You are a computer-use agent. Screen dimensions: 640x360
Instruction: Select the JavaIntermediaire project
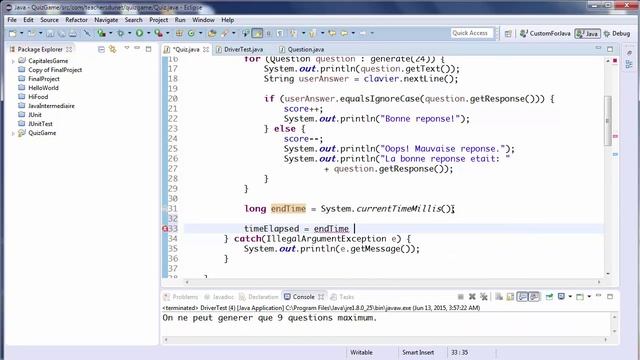[51, 106]
